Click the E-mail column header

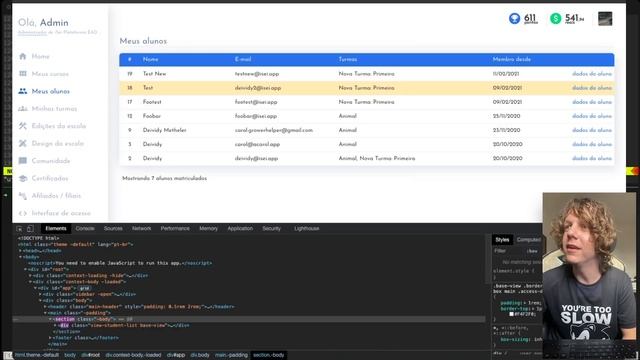[243, 60]
